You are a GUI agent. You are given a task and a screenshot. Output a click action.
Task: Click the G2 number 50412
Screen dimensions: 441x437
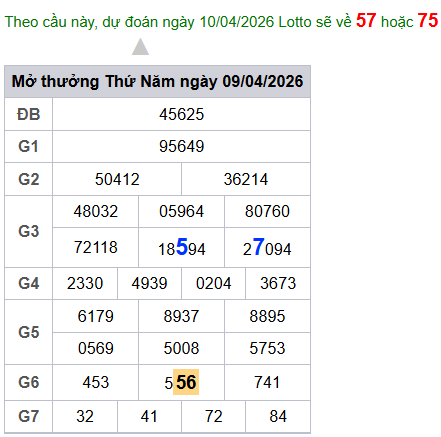[117, 179]
